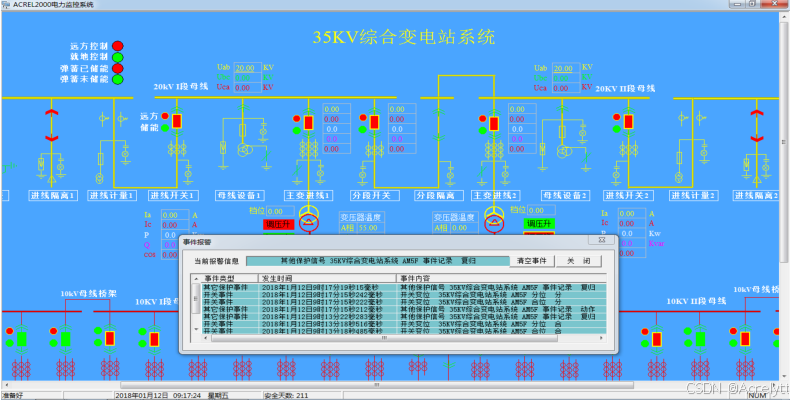
Task: Sort by 发生时间 column header
Action: pyautogui.click(x=327, y=279)
